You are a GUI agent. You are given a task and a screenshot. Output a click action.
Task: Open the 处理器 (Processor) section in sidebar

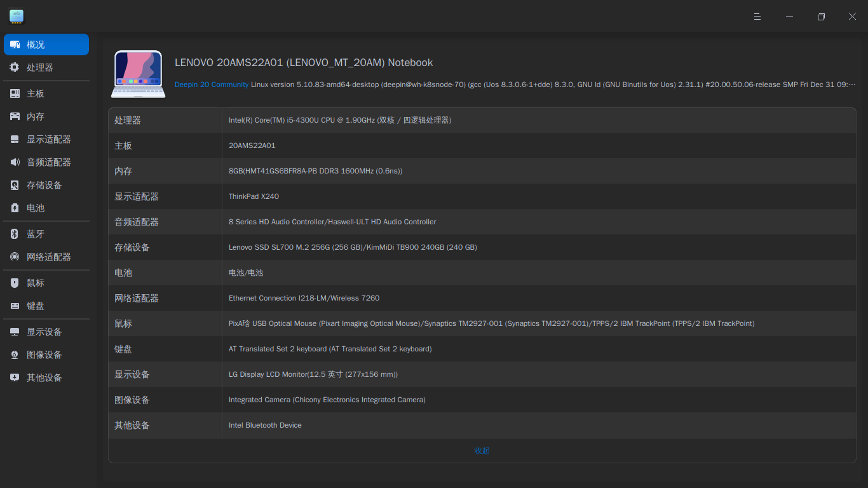pyautogui.click(x=35, y=67)
